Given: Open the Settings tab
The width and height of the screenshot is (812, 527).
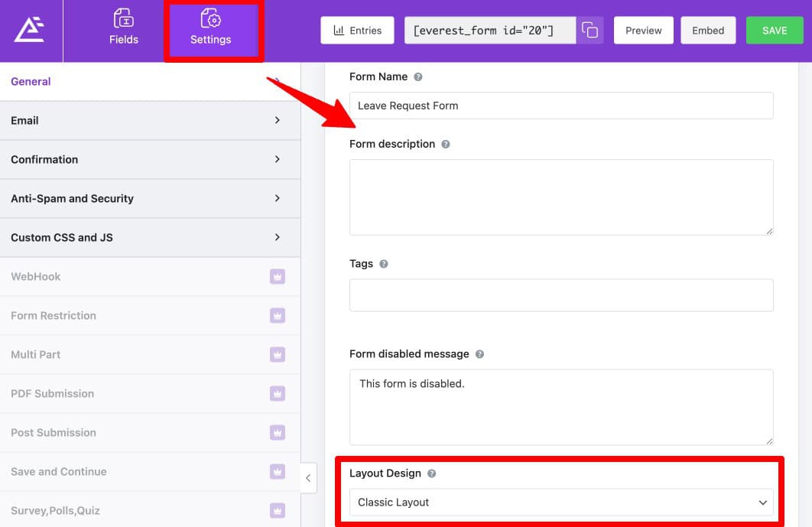Looking at the screenshot, I should pyautogui.click(x=211, y=27).
